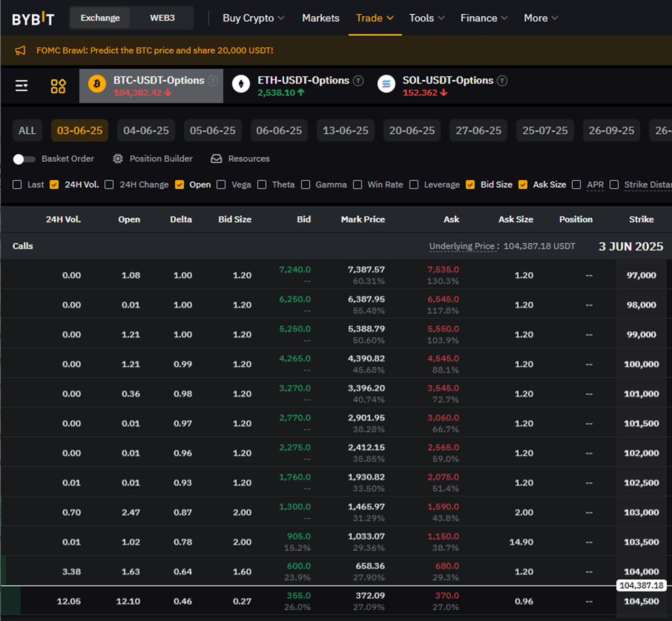
Task: Enable the APR checkbox
Action: coord(576,185)
